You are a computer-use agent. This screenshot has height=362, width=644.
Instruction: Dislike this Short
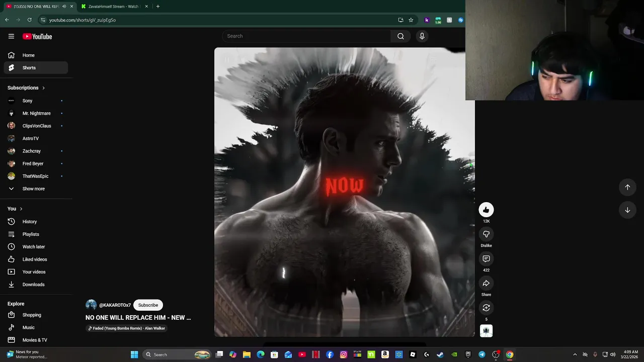(486, 234)
